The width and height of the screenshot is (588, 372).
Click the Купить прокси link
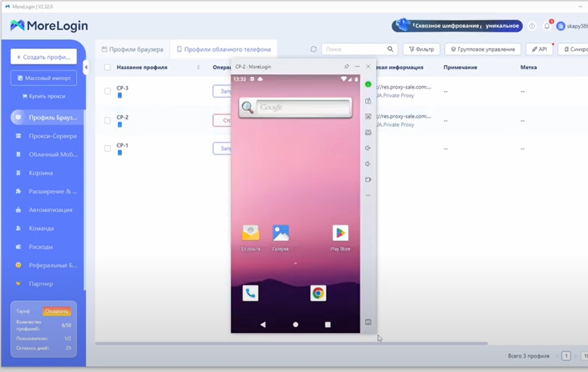click(x=44, y=96)
